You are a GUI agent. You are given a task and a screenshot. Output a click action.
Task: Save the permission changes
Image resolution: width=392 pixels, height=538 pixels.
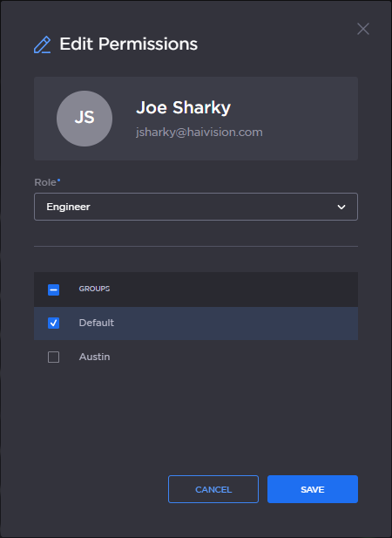point(313,489)
